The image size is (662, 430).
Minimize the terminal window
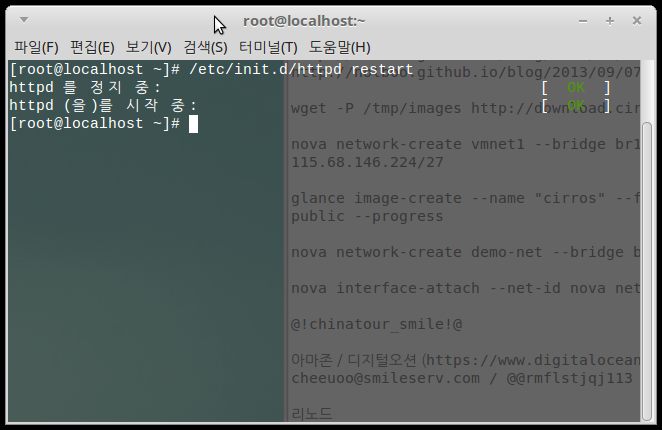point(583,21)
